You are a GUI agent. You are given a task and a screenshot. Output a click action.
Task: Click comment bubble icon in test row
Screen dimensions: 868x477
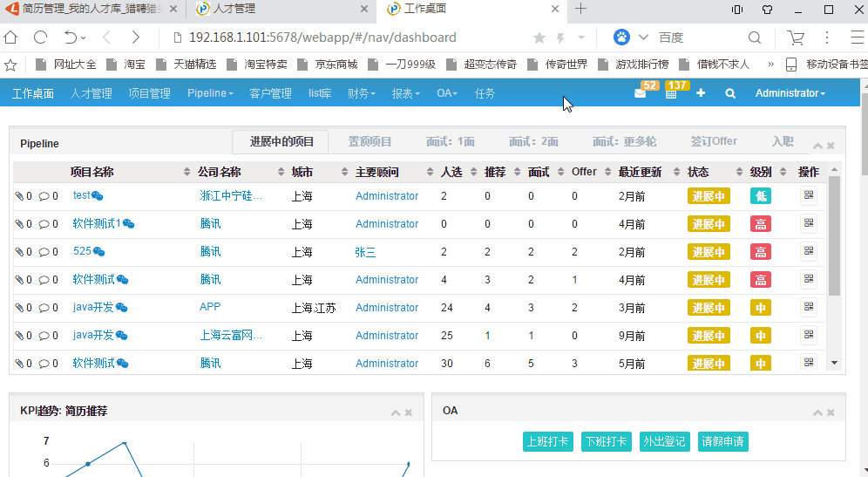coord(44,196)
